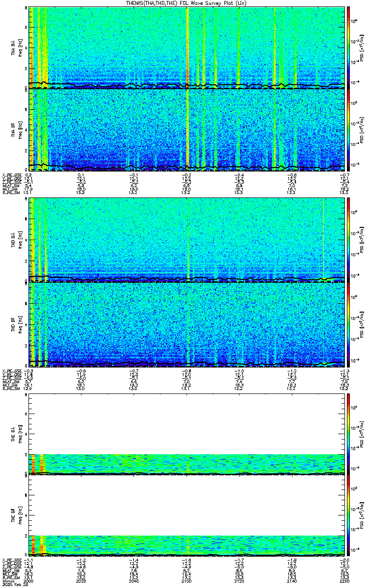Viewport: 368px width, 588px height.
Task: Click the "hhmm" time axis label
Action: click(7, 581)
